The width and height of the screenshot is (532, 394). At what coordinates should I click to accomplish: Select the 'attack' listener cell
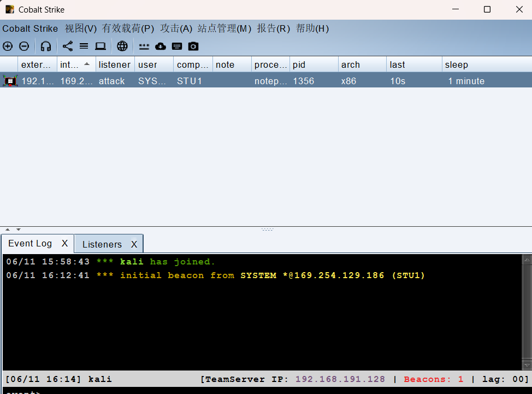(x=115, y=81)
